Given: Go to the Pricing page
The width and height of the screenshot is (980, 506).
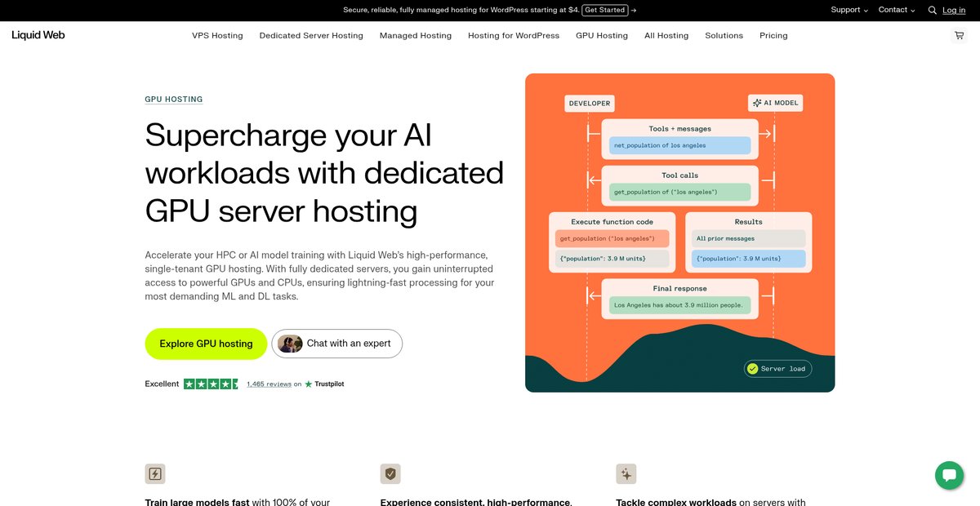Looking at the screenshot, I should (773, 36).
